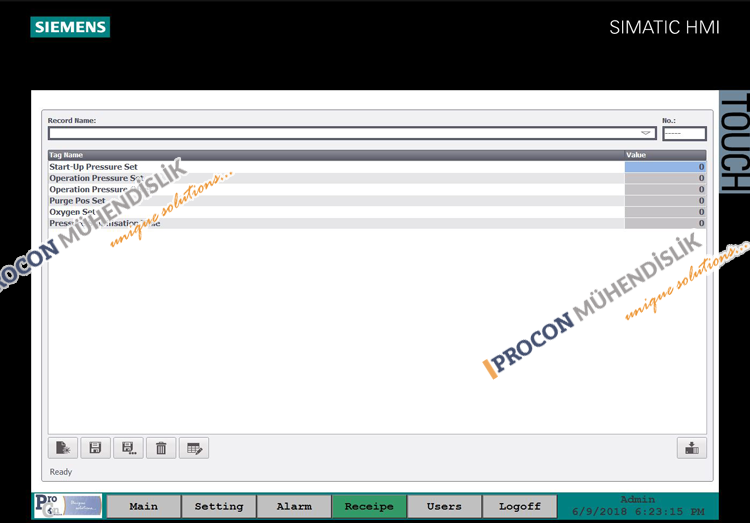Select the Purge Pos Set row
The image size is (750, 523).
pyautogui.click(x=377, y=200)
